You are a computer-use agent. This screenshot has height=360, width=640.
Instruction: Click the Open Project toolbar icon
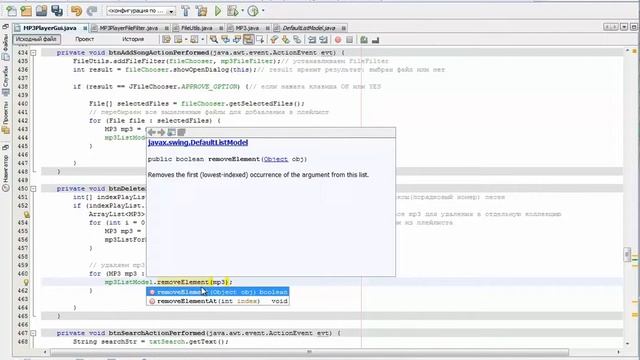coord(41,11)
